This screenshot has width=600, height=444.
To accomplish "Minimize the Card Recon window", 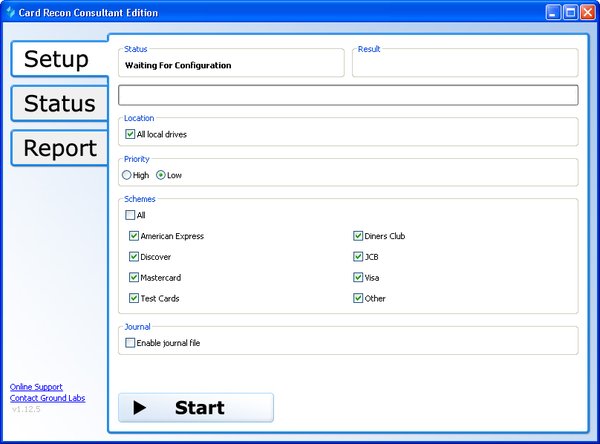I will (553, 12).
